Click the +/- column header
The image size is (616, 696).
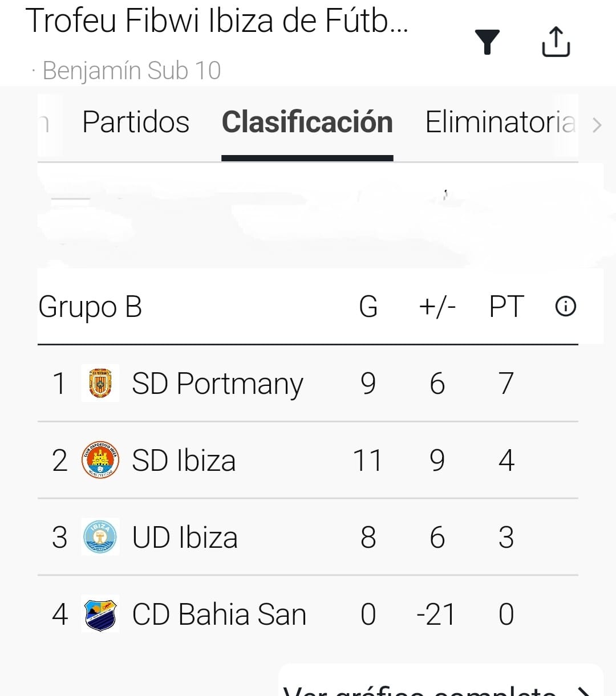[437, 307]
